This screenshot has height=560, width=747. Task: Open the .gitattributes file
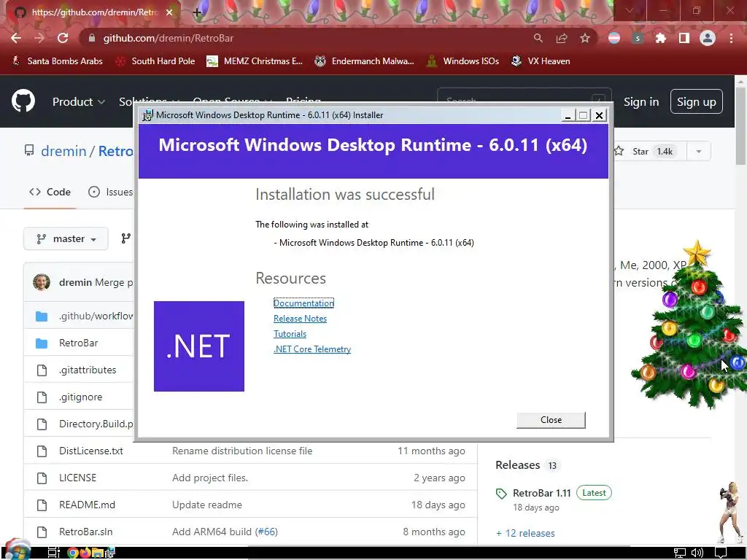coord(88,370)
